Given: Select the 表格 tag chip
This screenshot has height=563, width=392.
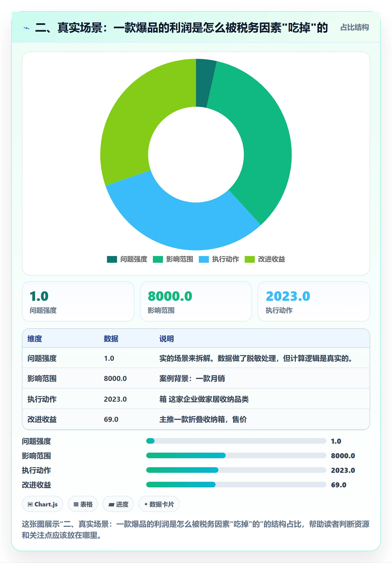Looking at the screenshot, I should [x=83, y=504].
